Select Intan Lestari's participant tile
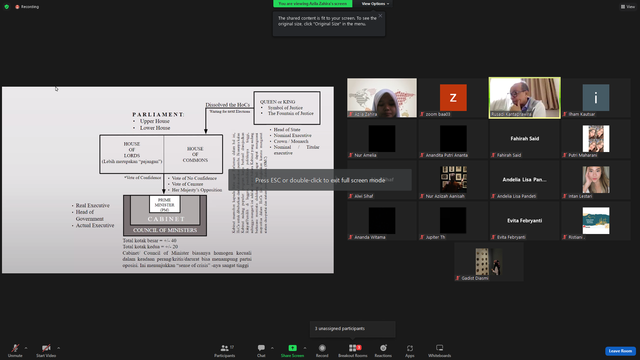The width and height of the screenshot is (640, 360). 596,180
